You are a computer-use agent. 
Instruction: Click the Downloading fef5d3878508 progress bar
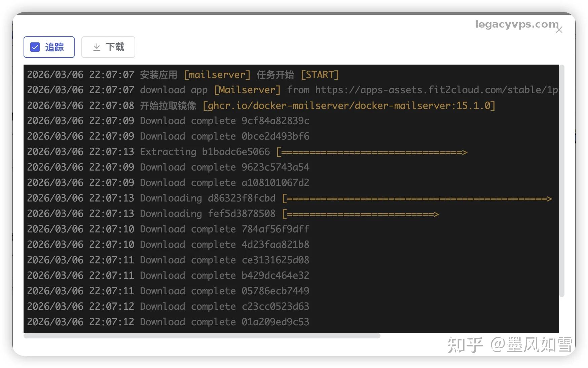[x=360, y=214]
